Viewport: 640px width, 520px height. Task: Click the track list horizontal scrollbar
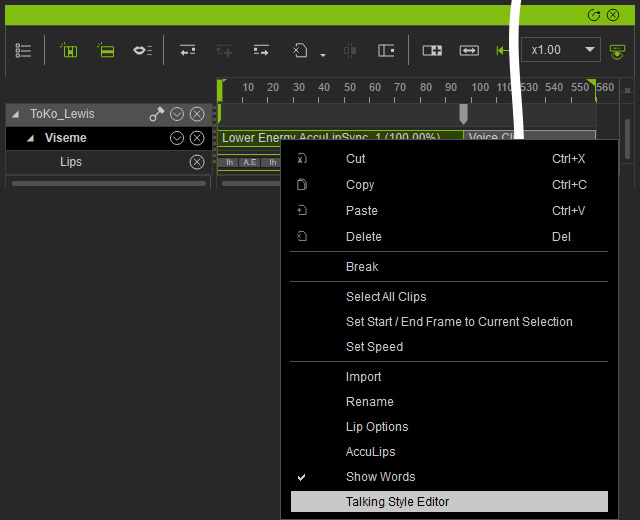[109, 184]
